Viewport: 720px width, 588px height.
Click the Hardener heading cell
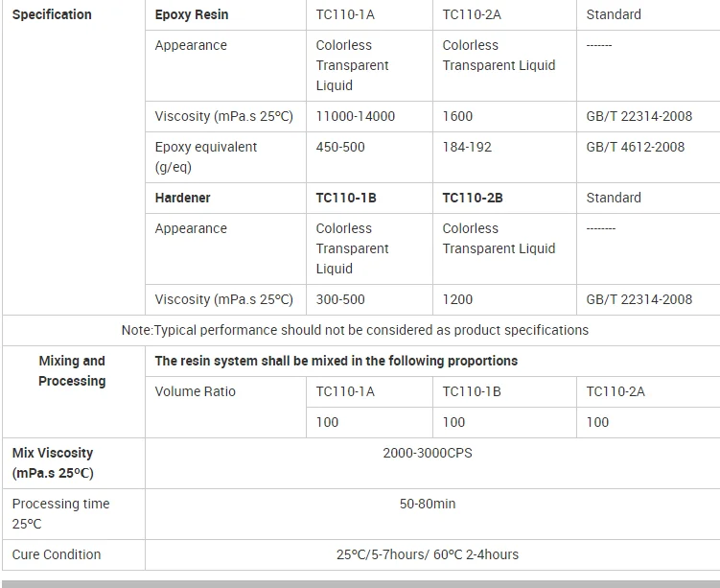tap(182, 198)
